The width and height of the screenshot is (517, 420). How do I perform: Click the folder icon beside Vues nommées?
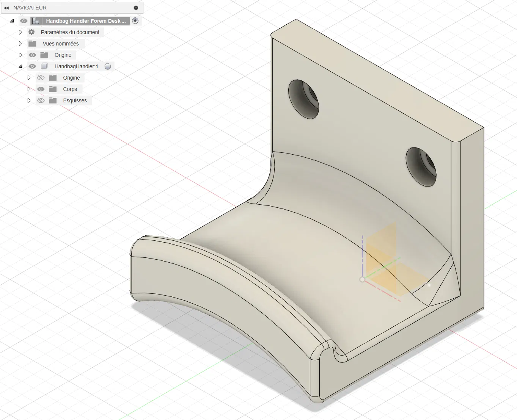32,44
